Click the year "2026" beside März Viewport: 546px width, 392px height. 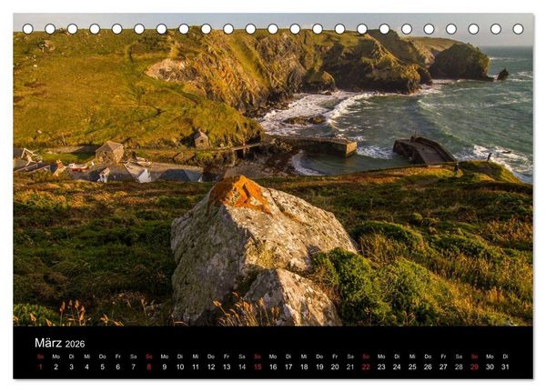tap(75, 344)
